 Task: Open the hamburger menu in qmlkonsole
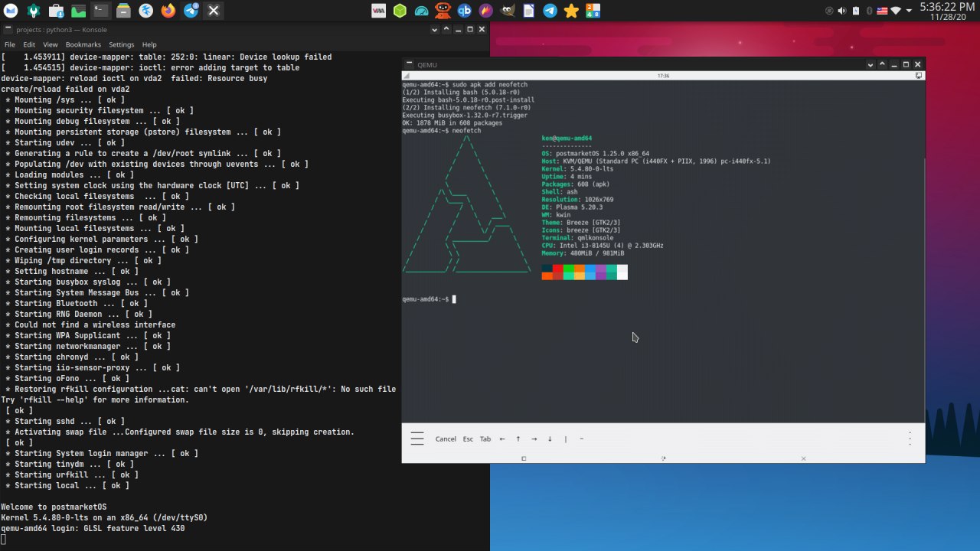pyautogui.click(x=417, y=439)
